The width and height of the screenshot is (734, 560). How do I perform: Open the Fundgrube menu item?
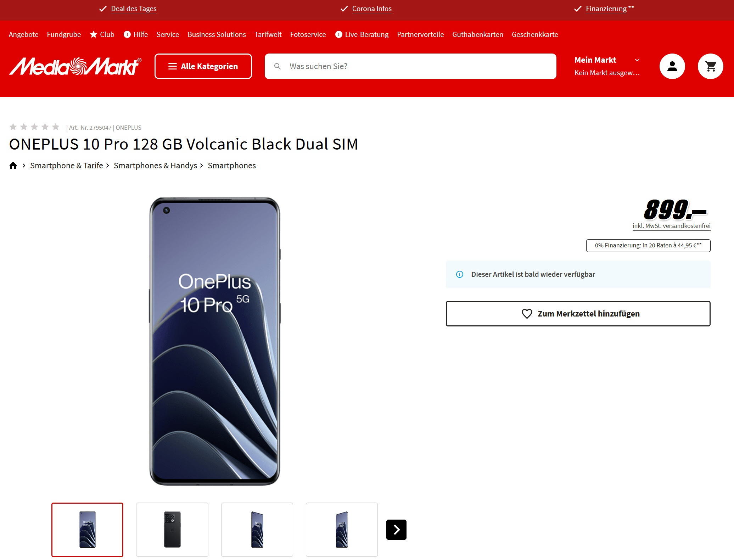coord(64,34)
